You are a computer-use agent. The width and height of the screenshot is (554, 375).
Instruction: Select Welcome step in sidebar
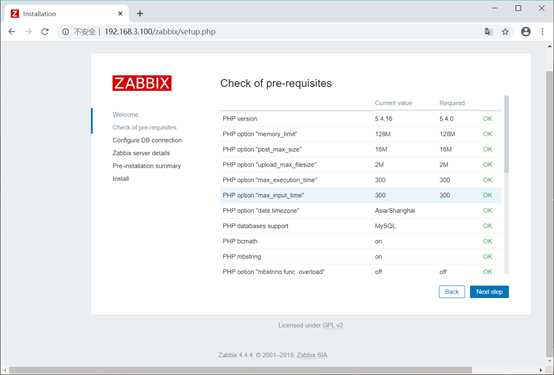coord(125,115)
